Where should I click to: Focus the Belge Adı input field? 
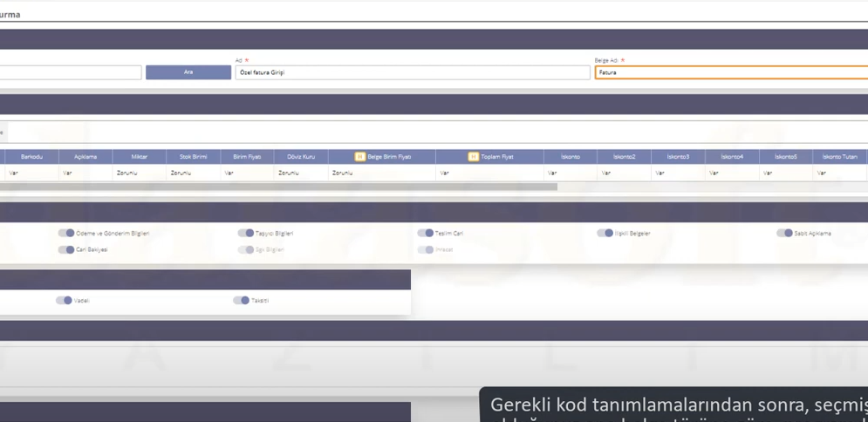coord(731,72)
